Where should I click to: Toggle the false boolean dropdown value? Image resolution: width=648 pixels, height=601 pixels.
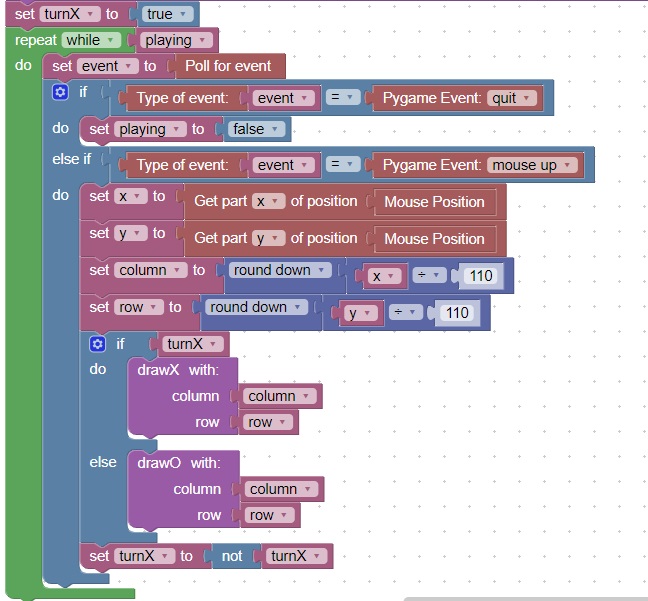(256, 129)
